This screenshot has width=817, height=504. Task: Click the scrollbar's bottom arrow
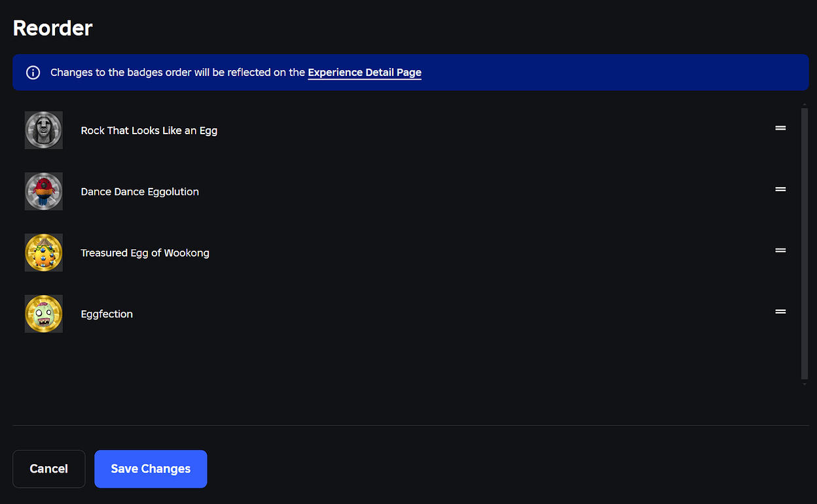(x=805, y=384)
